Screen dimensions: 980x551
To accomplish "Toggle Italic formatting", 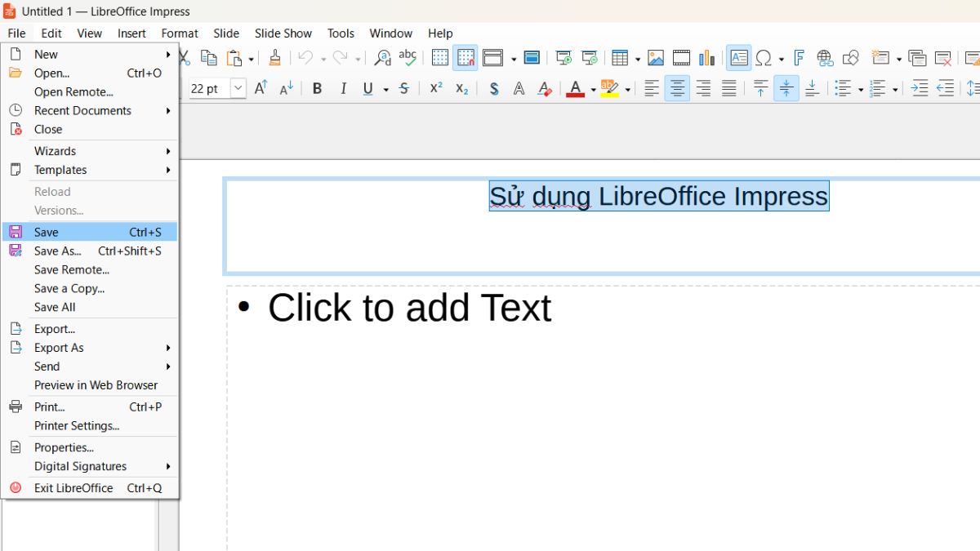I will point(344,88).
